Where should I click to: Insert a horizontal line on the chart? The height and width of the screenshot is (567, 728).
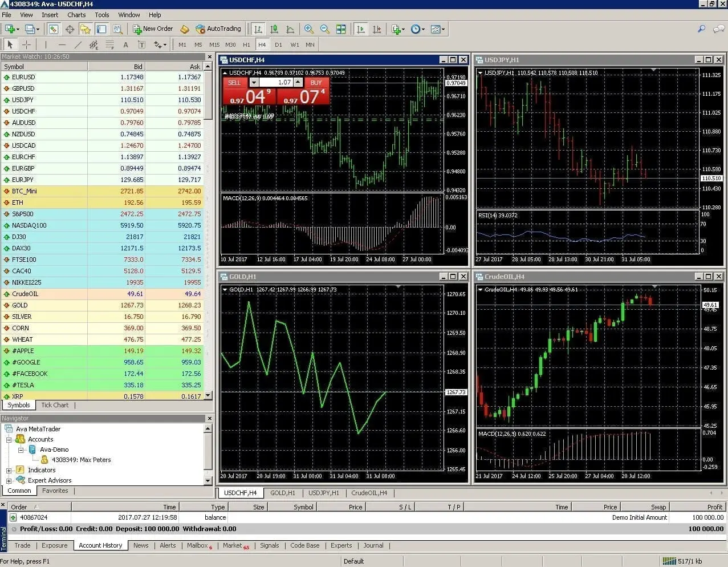click(x=61, y=44)
